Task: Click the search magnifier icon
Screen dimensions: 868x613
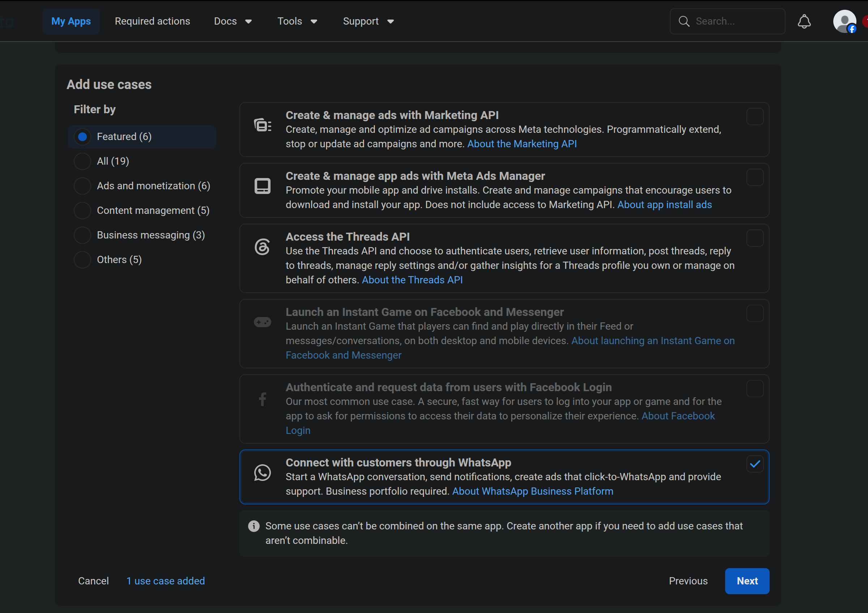Action: 684,21
